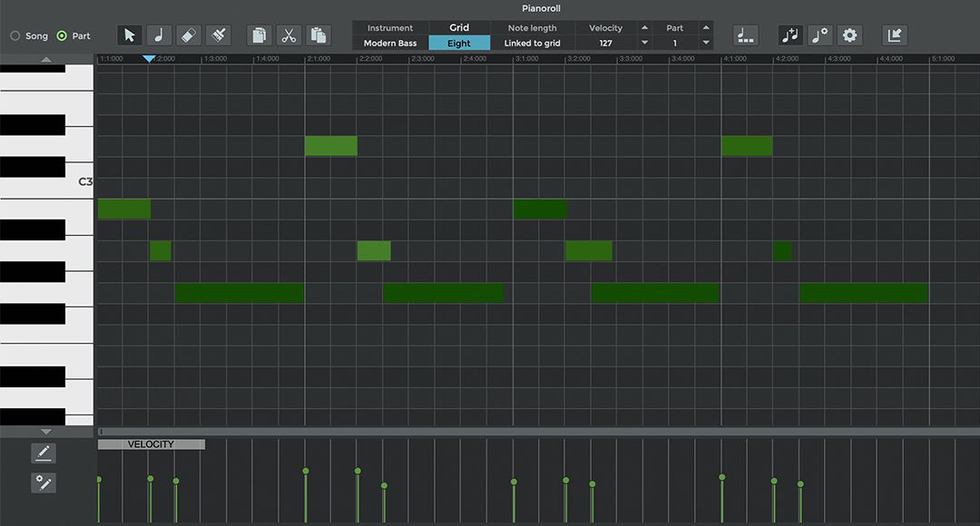
Task: Click the velocity handle at bar 3:1
Action: point(514,482)
